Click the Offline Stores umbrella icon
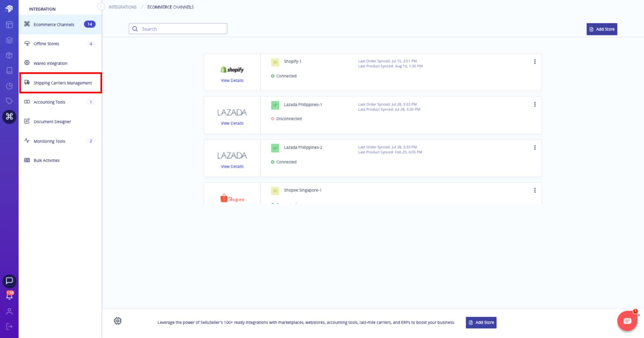Screen dimensions: 644x338 (x=27, y=43)
